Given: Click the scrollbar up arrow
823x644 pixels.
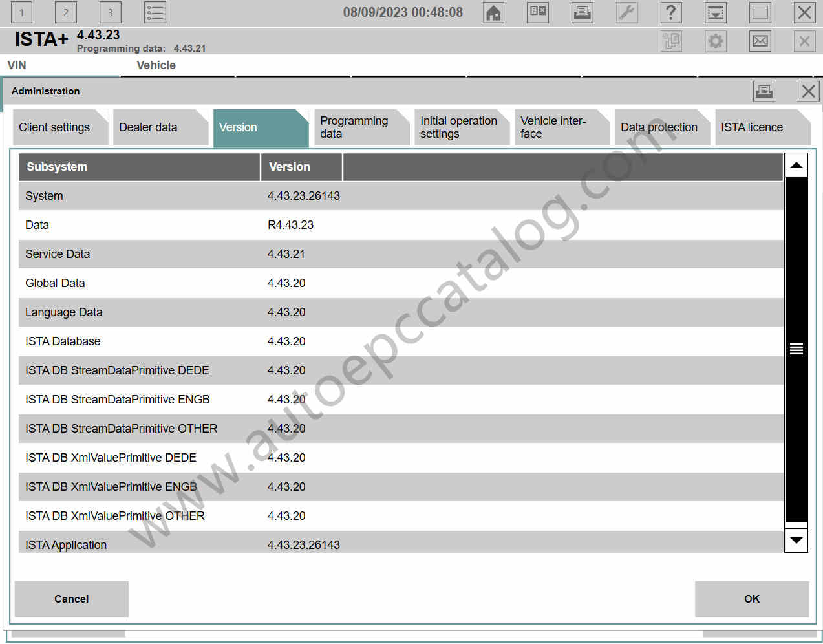Looking at the screenshot, I should [796, 166].
